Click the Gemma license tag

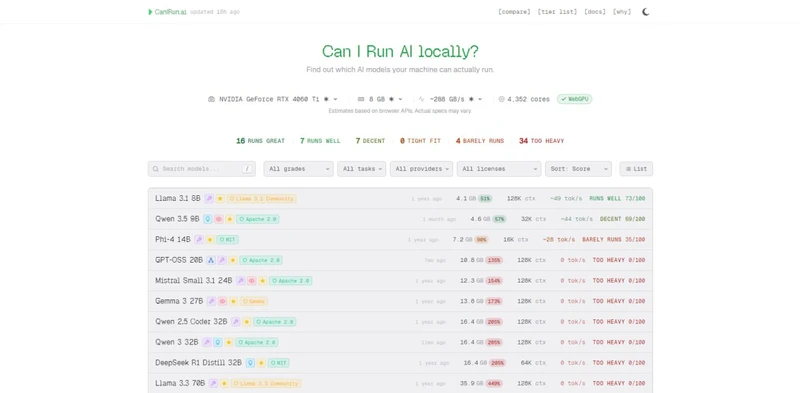(x=254, y=301)
